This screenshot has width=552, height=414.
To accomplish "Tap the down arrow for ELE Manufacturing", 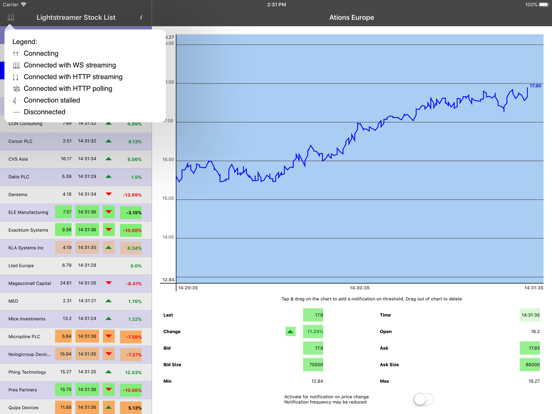I will coord(109,212).
